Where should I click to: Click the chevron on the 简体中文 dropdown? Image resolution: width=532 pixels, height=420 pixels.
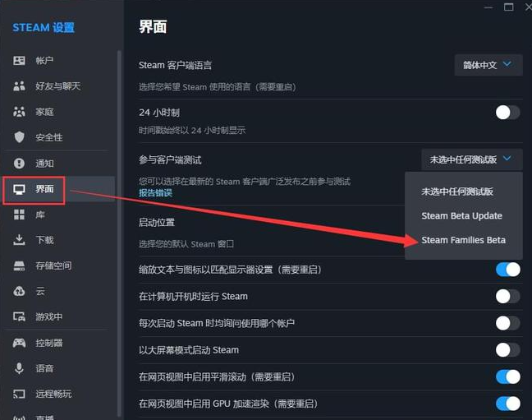click(x=507, y=64)
